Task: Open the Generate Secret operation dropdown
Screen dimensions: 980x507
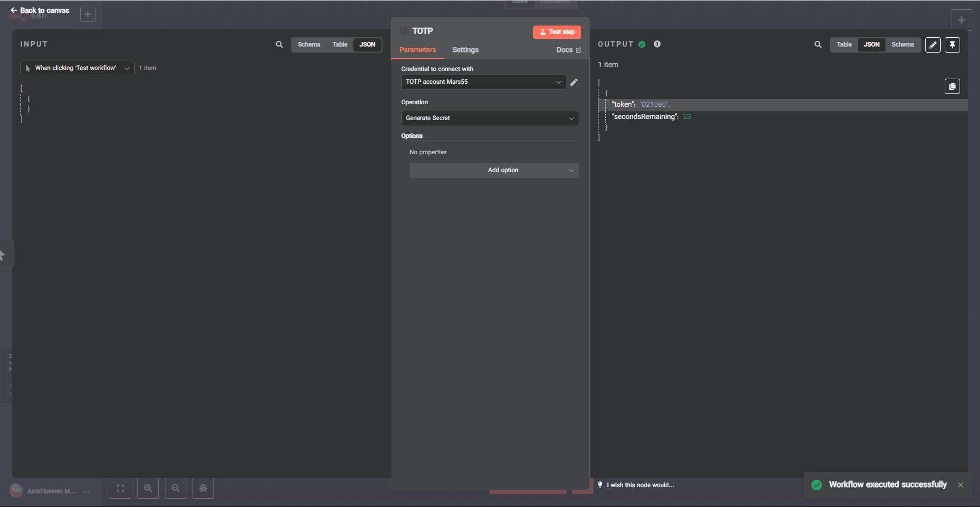Action: 490,118
